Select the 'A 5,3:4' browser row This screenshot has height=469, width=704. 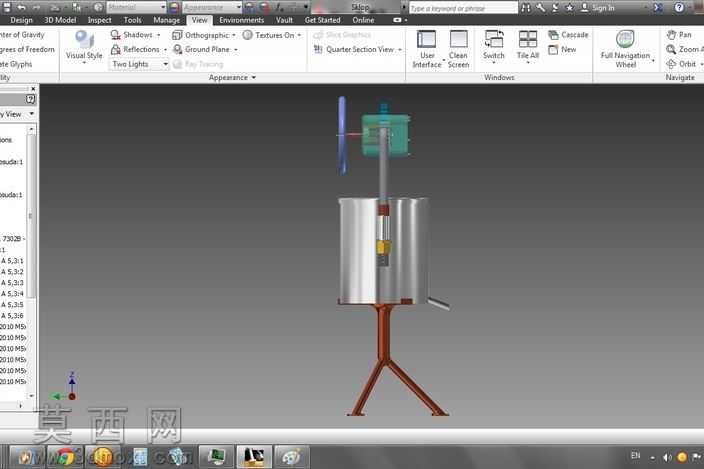click(x=13, y=294)
